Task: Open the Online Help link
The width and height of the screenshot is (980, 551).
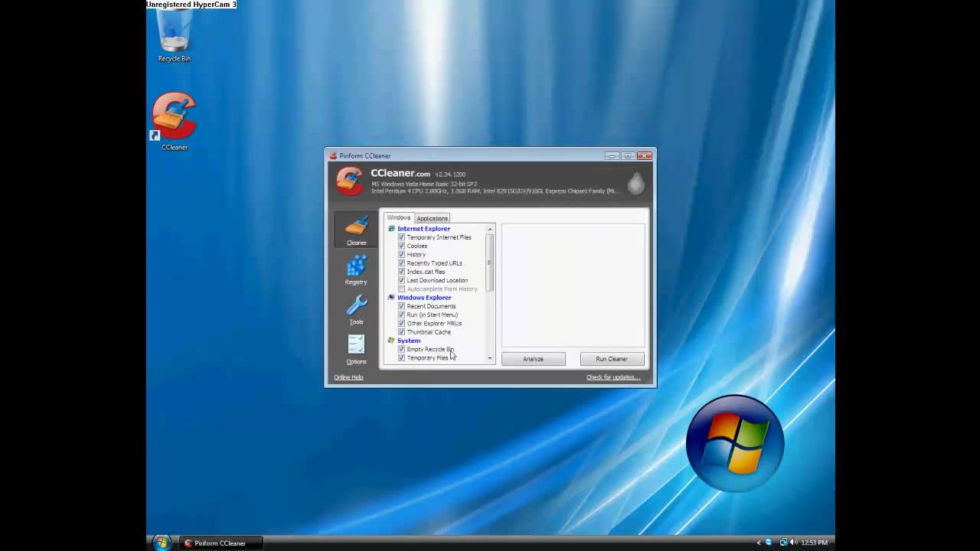Action: click(x=348, y=377)
